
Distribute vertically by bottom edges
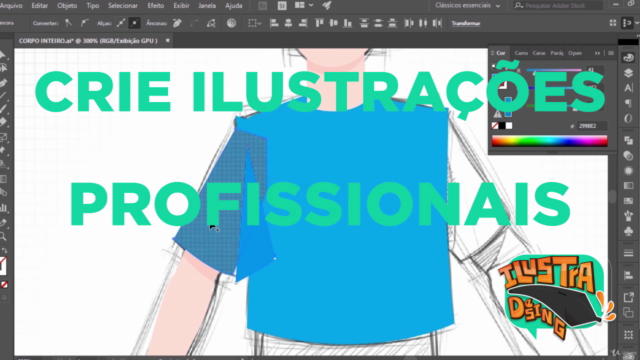coord(392,23)
